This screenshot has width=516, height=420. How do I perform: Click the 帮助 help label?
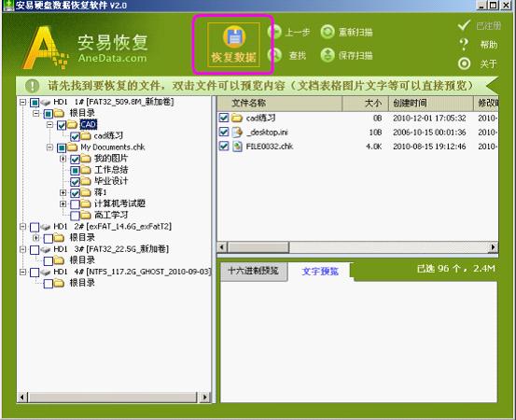[488, 45]
